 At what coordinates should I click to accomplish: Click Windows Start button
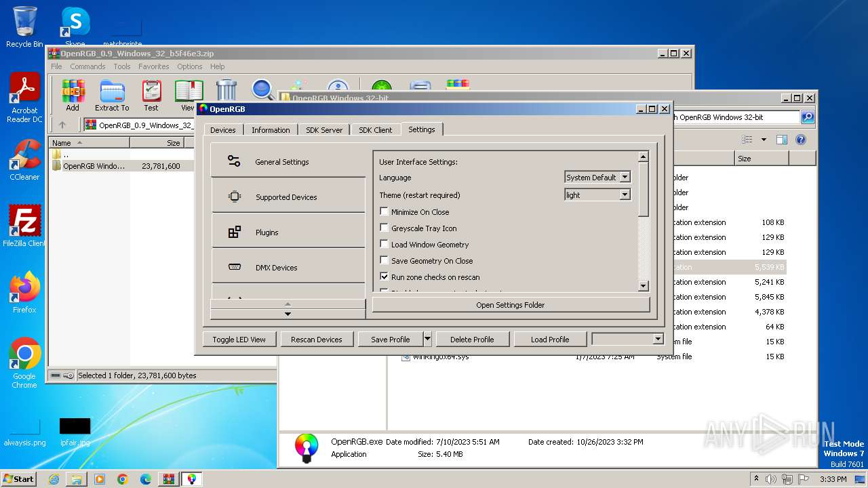tap(19, 479)
